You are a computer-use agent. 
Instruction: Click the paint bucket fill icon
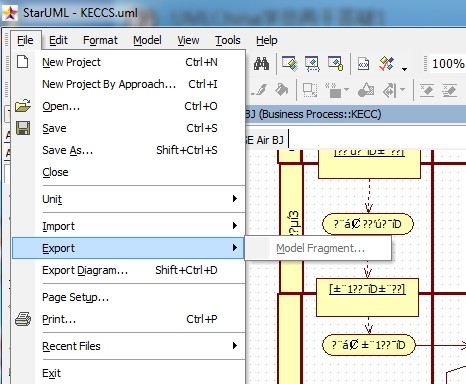click(282, 89)
